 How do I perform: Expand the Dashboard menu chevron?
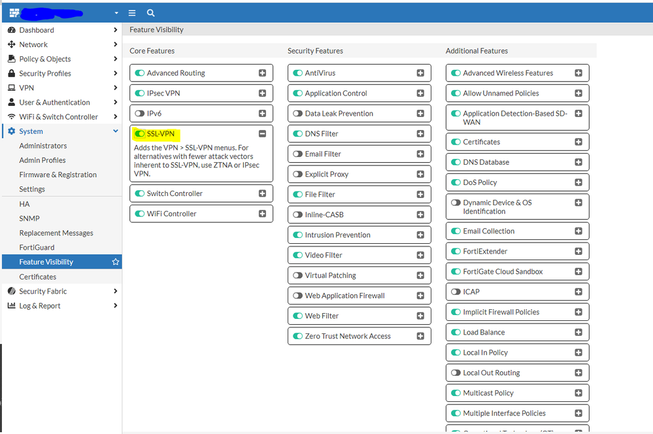[115, 30]
